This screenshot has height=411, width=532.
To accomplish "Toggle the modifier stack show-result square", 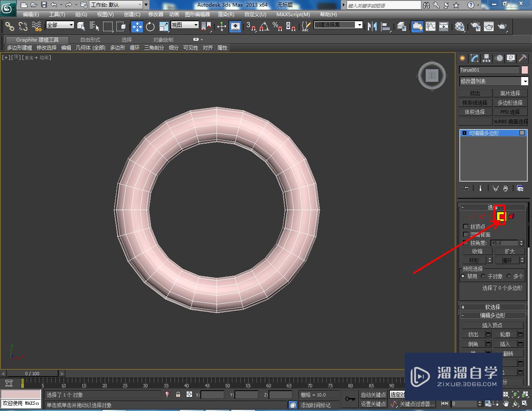I will click(522, 133).
